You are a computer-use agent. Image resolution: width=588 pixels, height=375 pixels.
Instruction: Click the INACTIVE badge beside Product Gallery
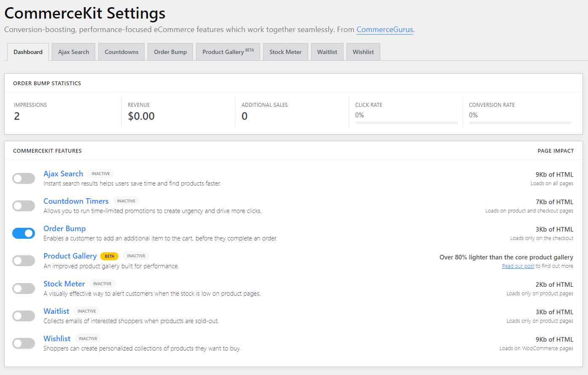(136, 256)
